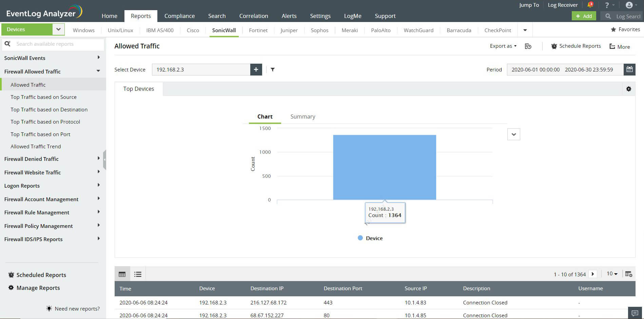644x319 pixels.
Task: Open Log Receiver link
Action: click(563, 5)
